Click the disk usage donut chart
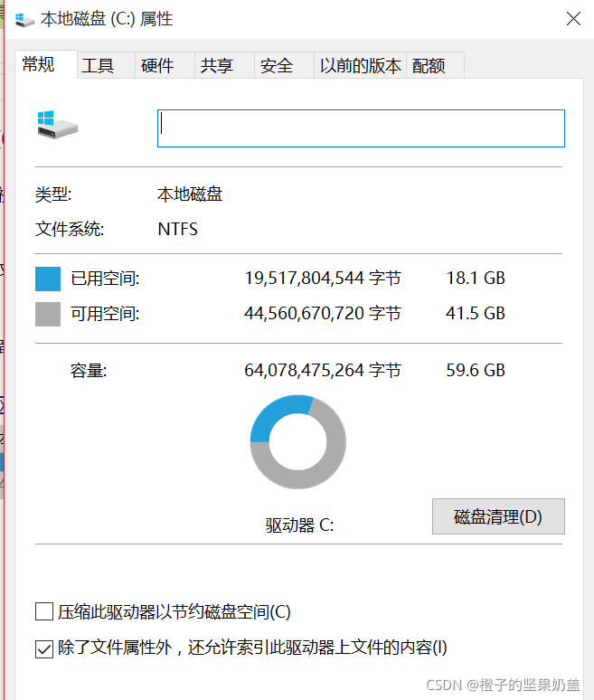This screenshot has width=594, height=700. (297, 441)
